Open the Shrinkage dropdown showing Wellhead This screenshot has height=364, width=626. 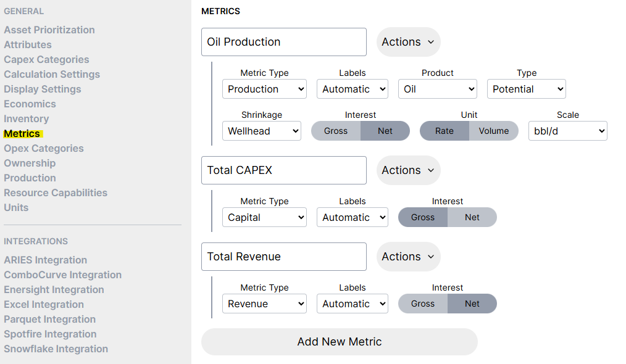click(x=261, y=131)
